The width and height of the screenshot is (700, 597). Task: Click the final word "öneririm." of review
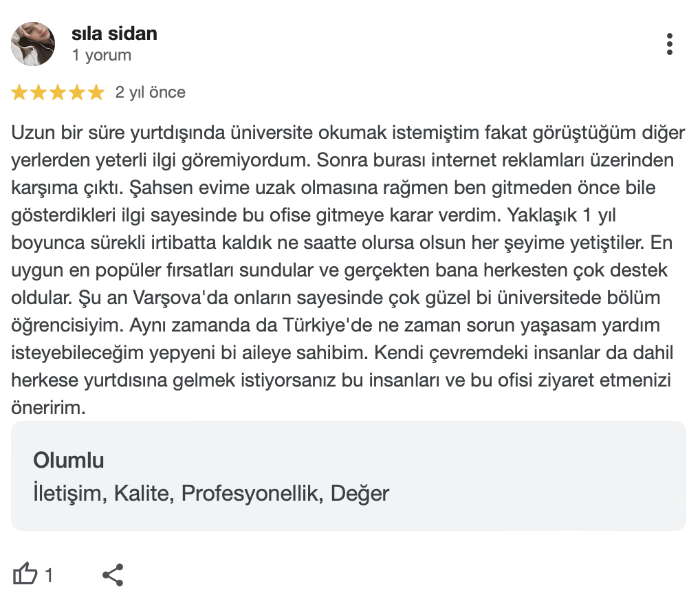click(x=48, y=407)
